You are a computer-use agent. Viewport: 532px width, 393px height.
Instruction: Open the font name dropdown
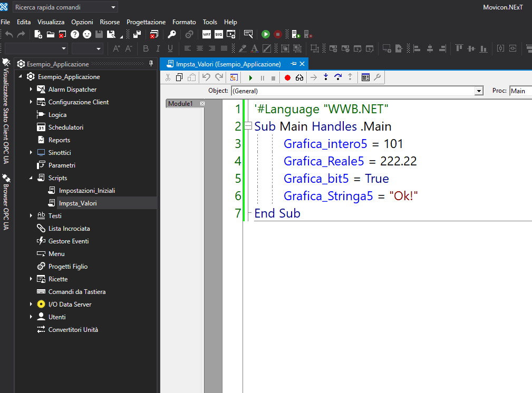(x=64, y=48)
